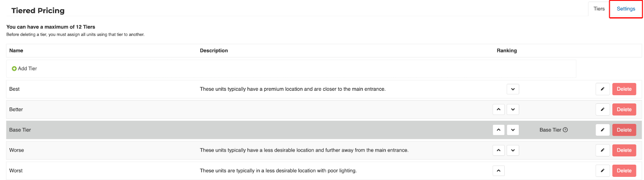Open edit for the Worse tier
Screen dimensions: 644x180
tap(603, 150)
